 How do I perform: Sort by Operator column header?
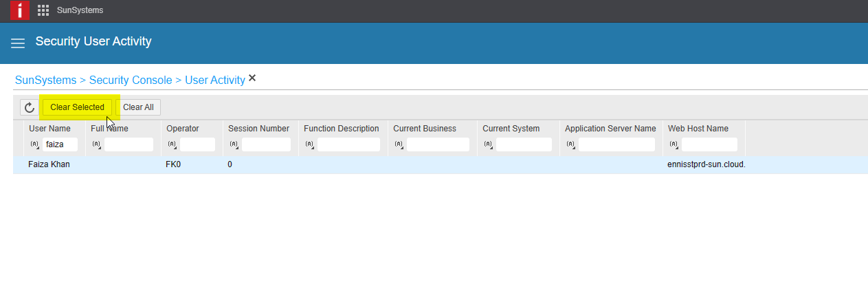pos(183,129)
